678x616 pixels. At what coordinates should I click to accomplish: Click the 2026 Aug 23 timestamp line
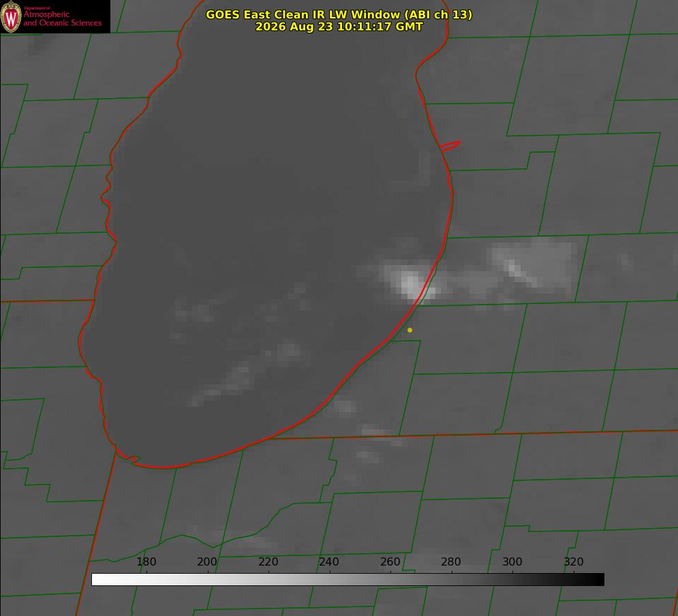point(339,27)
